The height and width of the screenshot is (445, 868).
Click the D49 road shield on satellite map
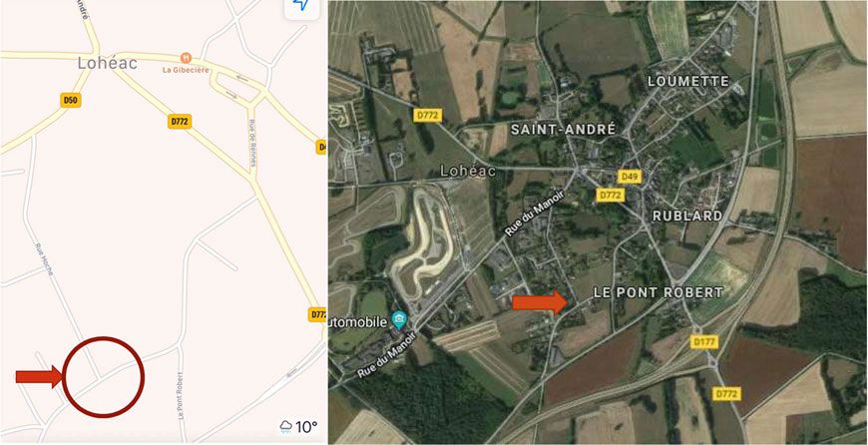[x=630, y=177]
